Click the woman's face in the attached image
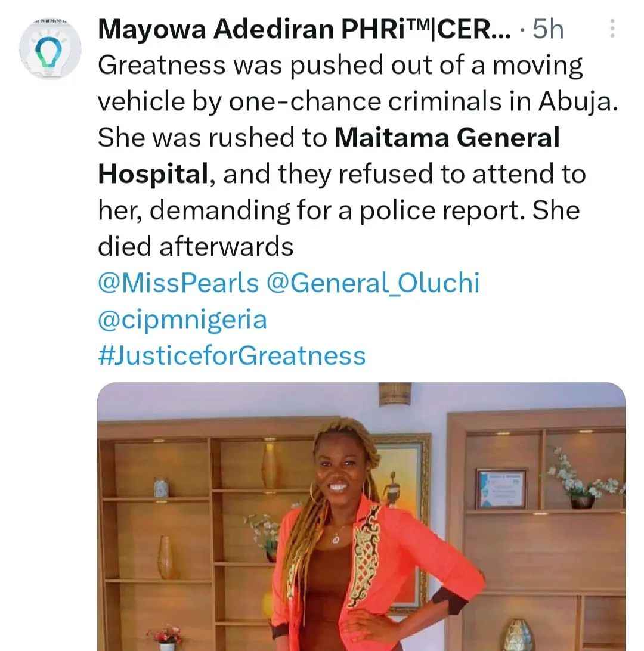 [340, 472]
